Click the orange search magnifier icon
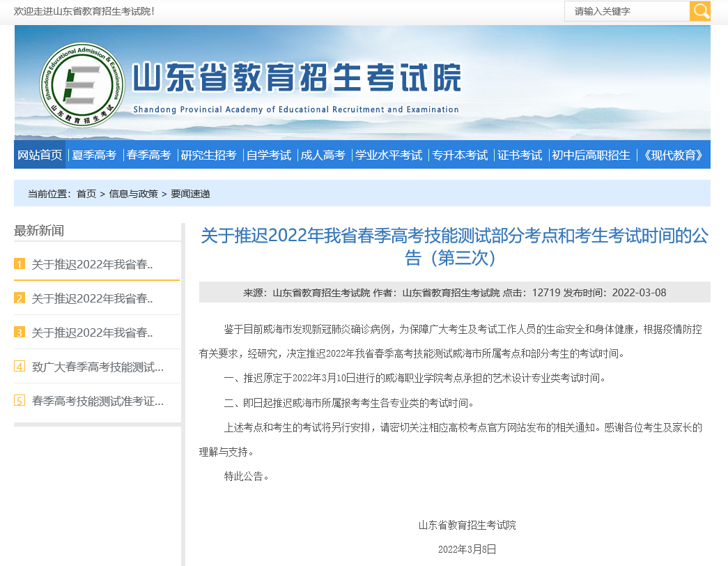 [700, 11]
